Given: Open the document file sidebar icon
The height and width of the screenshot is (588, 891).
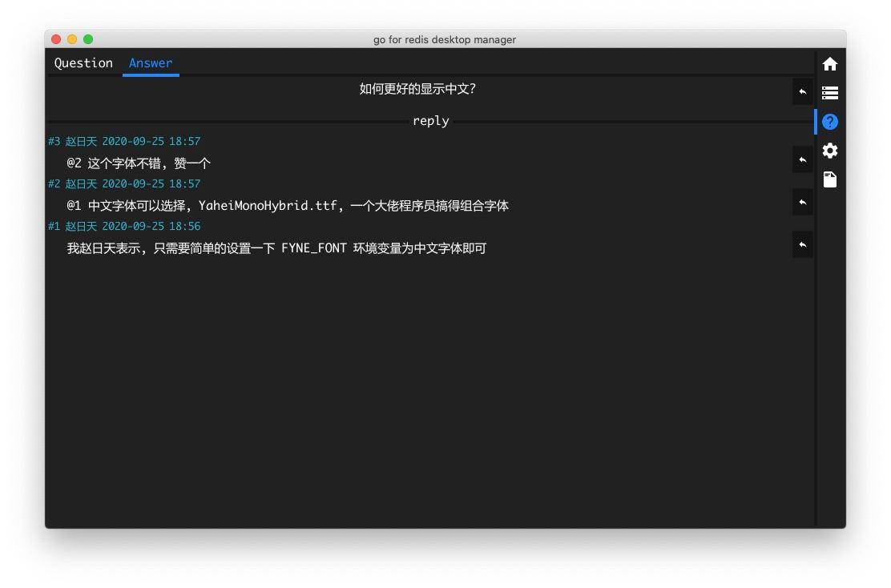Looking at the screenshot, I should [829, 179].
